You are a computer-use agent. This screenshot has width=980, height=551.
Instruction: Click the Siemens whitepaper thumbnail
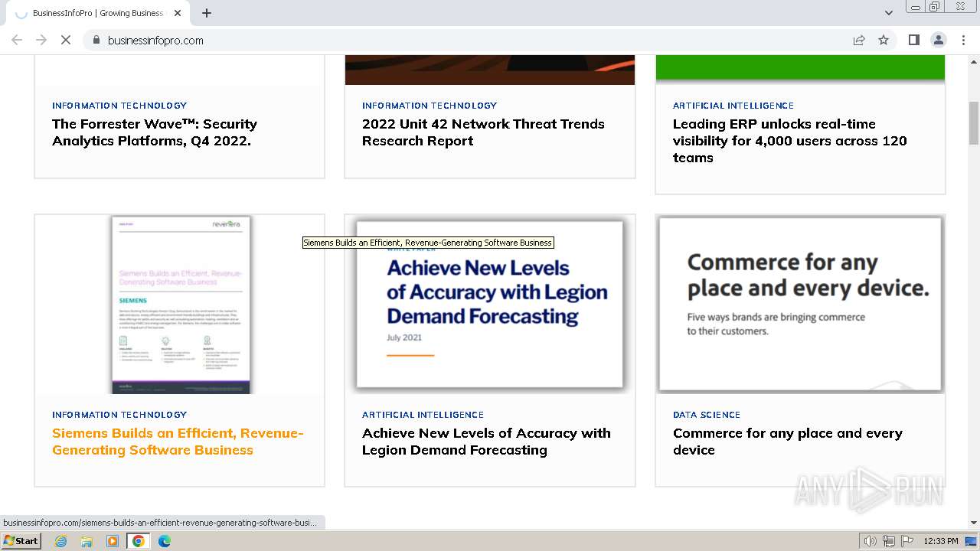click(180, 305)
